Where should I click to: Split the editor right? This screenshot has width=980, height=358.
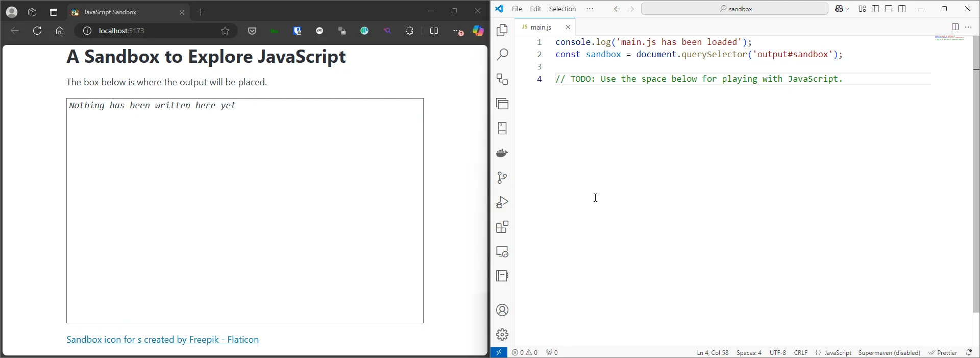(x=955, y=27)
